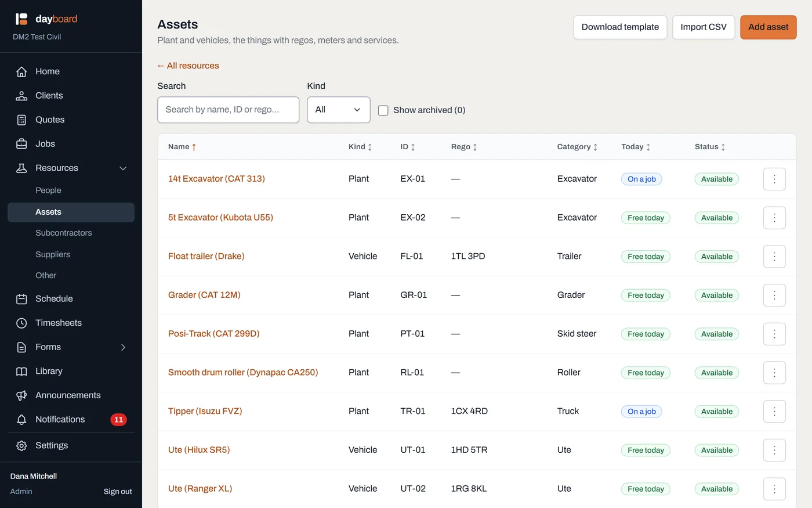Click the Jobs briefcase icon
812x508 pixels.
click(x=21, y=144)
